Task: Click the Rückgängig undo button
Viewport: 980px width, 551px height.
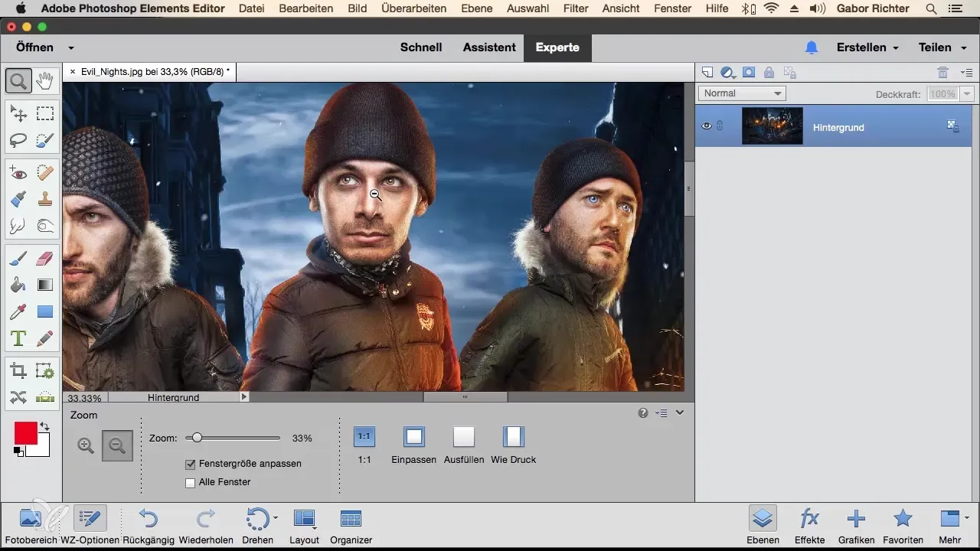Action: (x=149, y=520)
